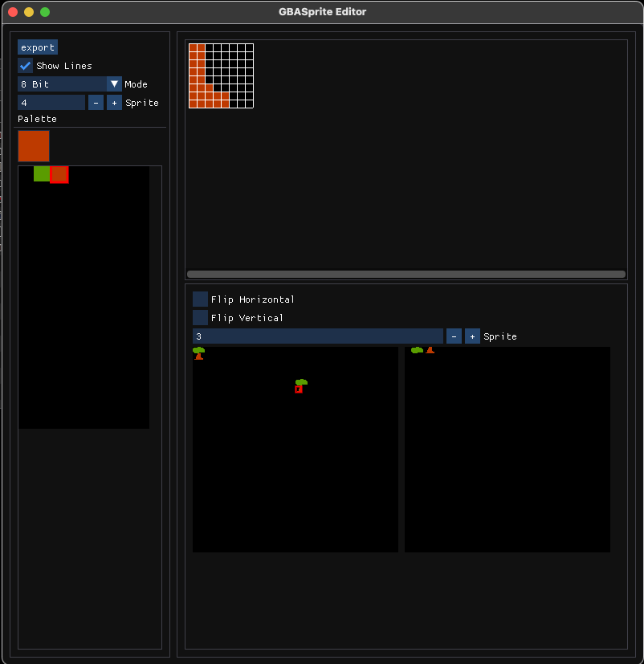644x664 pixels.
Task: Increment the lower Sprite index with plus
Action: pos(472,336)
